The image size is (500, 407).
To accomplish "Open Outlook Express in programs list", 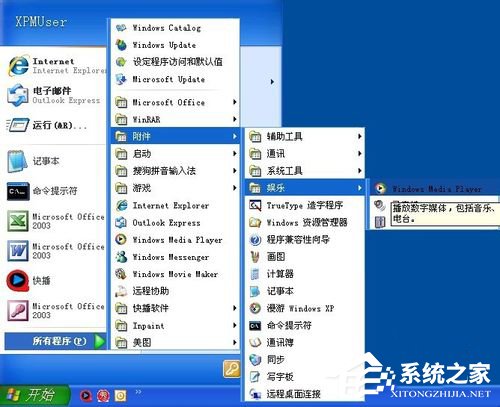I will [175, 222].
